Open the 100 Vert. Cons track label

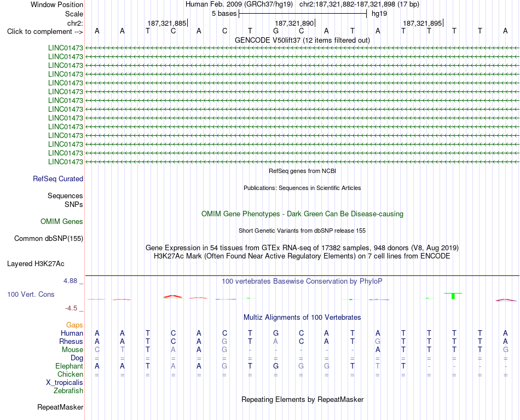pos(31,294)
